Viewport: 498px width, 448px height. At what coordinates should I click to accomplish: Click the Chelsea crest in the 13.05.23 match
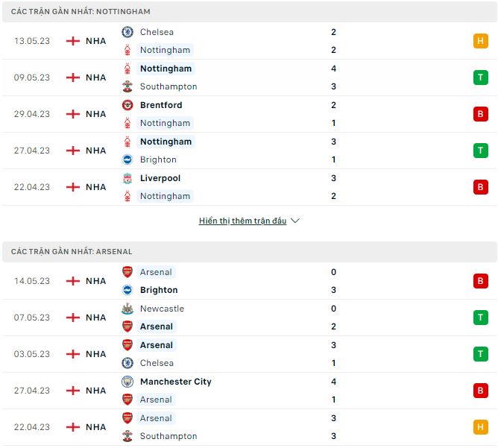coord(127,32)
